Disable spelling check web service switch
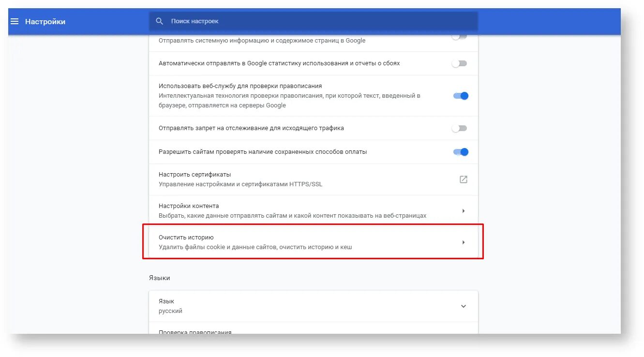The image size is (644, 357). point(461,96)
